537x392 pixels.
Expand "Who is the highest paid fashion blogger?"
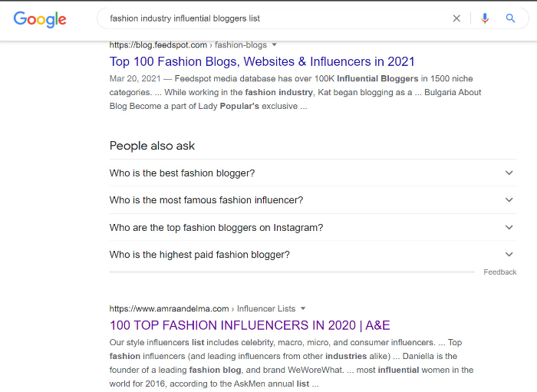[x=313, y=255]
